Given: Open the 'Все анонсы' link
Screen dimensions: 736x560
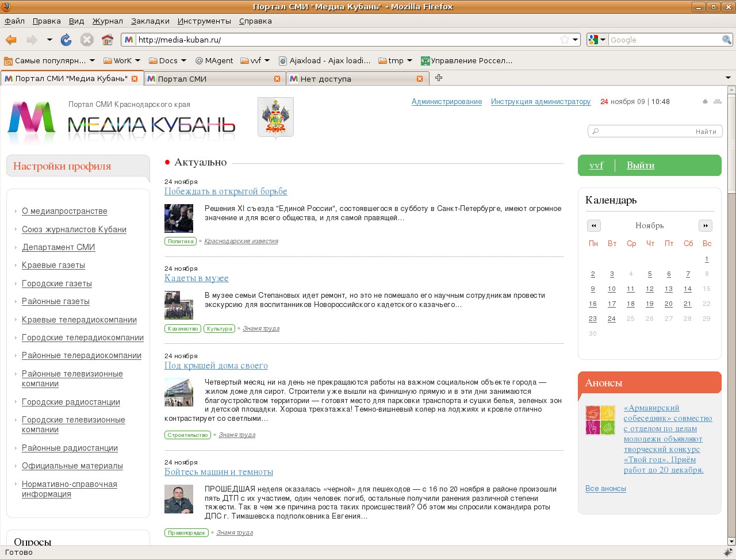Looking at the screenshot, I should (x=605, y=489).
